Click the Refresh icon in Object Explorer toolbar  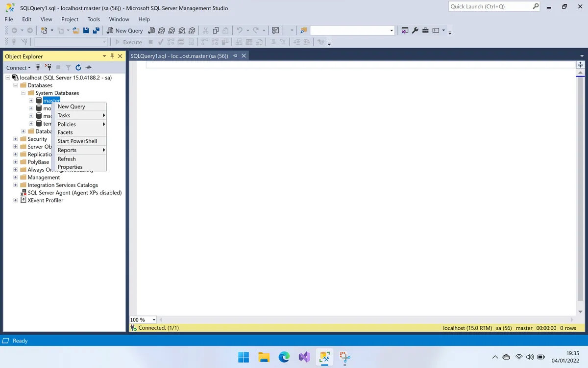tap(78, 67)
